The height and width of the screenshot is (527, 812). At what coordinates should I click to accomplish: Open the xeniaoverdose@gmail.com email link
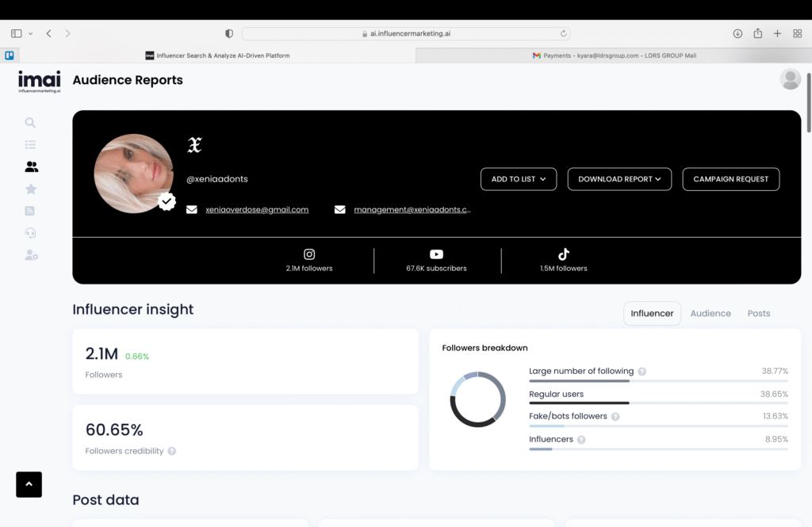pyautogui.click(x=257, y=209)
